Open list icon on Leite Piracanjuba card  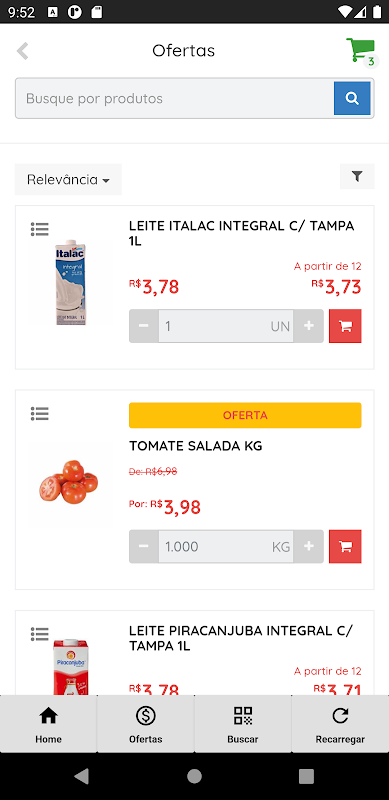point(39,634)
